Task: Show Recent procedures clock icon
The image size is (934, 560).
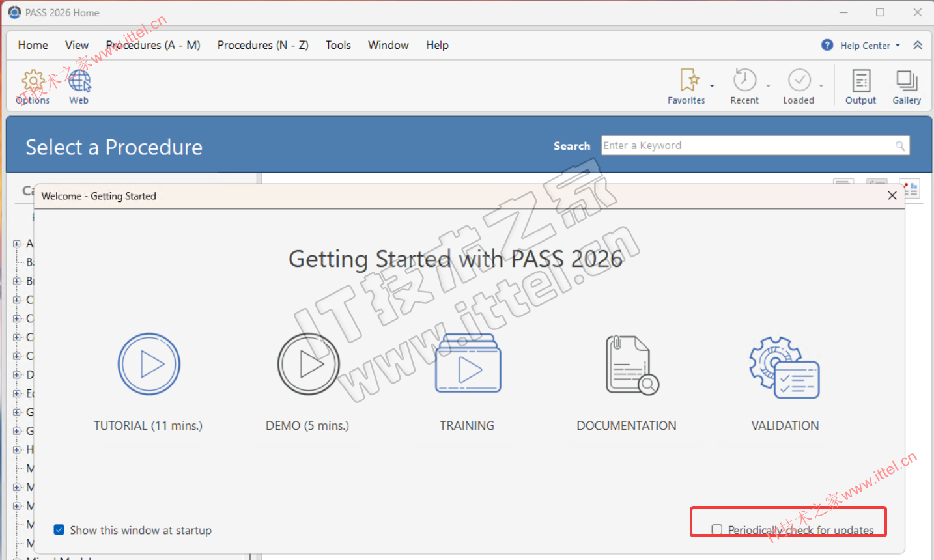Action: pyautogui.click(x=744, y=80)
